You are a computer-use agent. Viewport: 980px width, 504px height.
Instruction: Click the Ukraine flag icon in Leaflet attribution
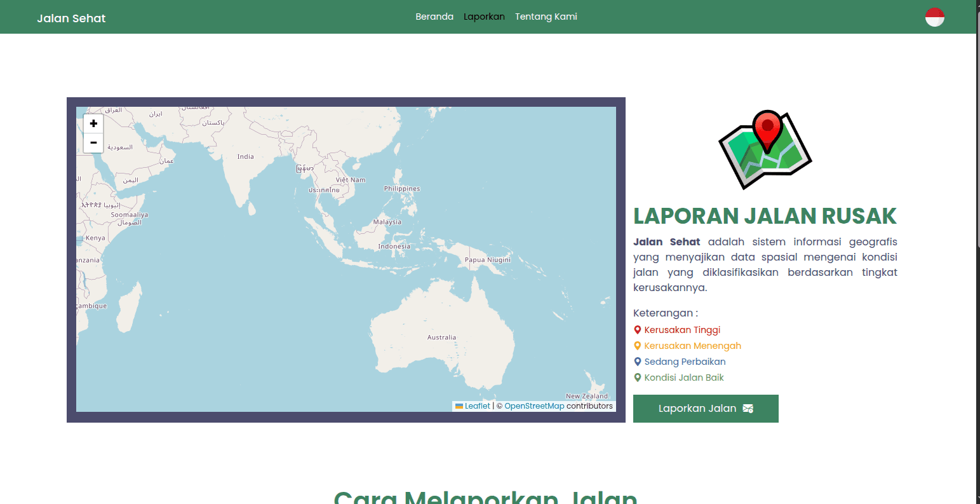coord(459,405)
